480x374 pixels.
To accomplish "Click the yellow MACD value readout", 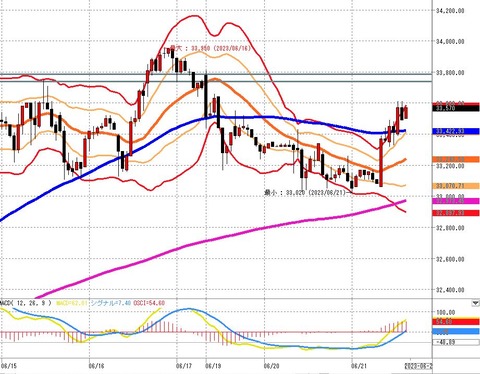I will (x=71, y=303).
